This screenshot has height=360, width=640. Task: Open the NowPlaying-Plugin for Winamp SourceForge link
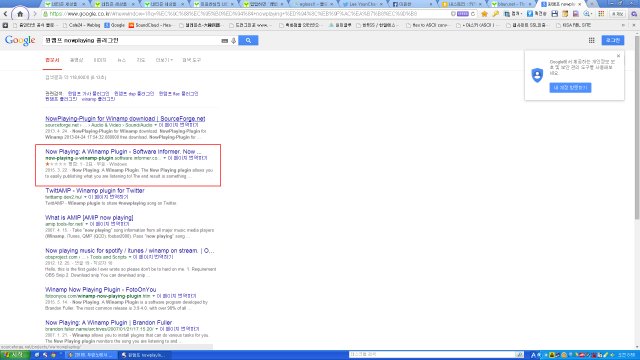(x=125, y=119)
